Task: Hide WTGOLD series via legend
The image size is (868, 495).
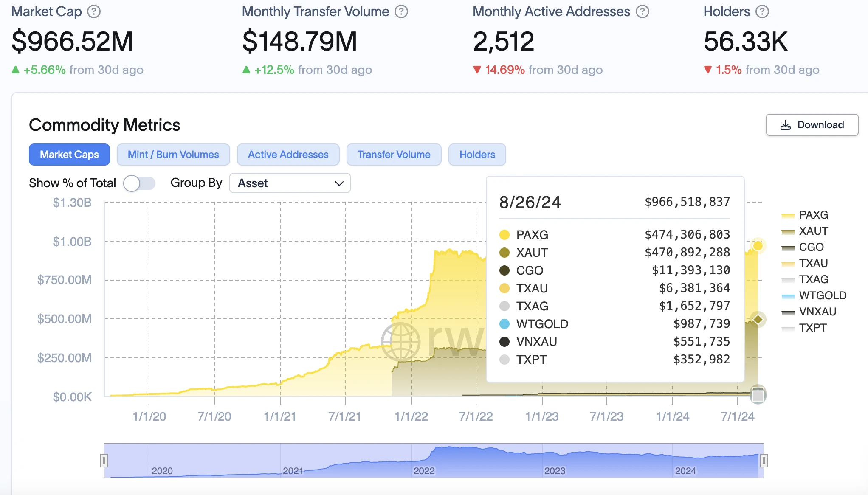Action: (x=822, y=295)
